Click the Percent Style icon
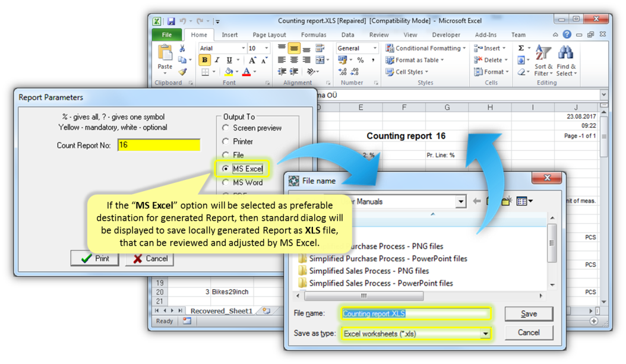 point(361,60)
